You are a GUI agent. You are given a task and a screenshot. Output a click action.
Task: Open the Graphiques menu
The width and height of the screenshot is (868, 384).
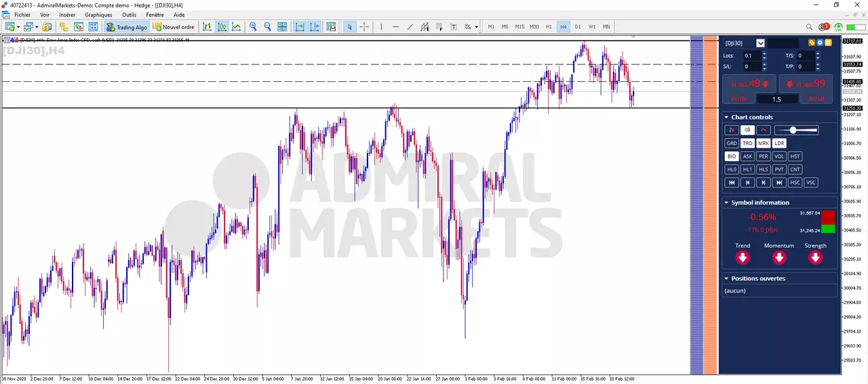98,14
